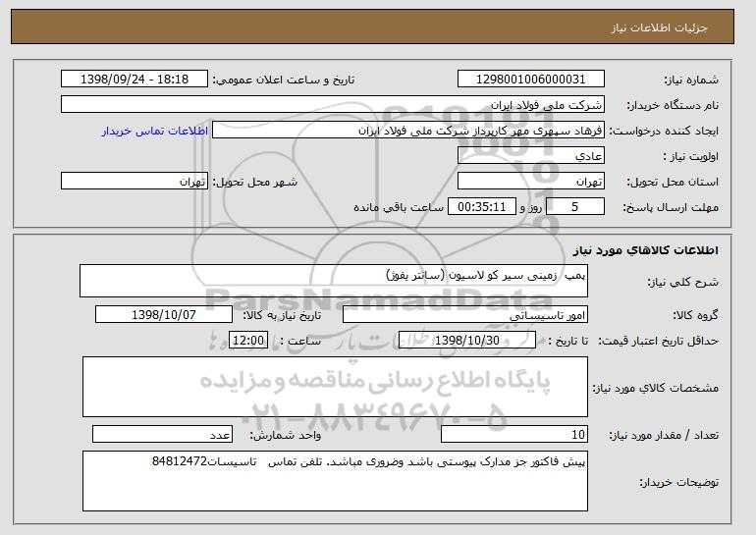Click the need date field 1398/10/07
The image size is (756, 535).
[164, 315]
